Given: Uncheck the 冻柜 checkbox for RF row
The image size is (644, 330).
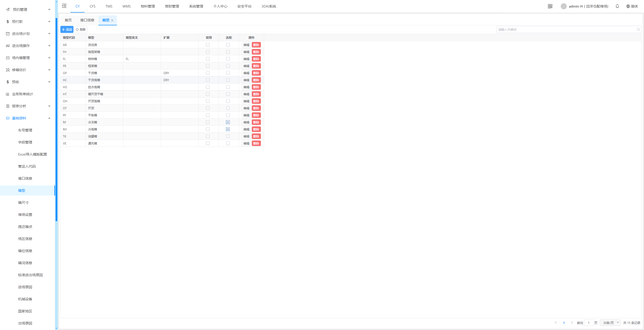Looking at the screenshot, I should point(228,122).
